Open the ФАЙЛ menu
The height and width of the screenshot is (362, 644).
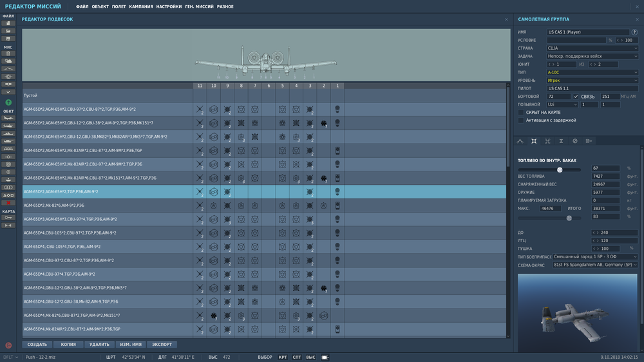tap(82, 6)
